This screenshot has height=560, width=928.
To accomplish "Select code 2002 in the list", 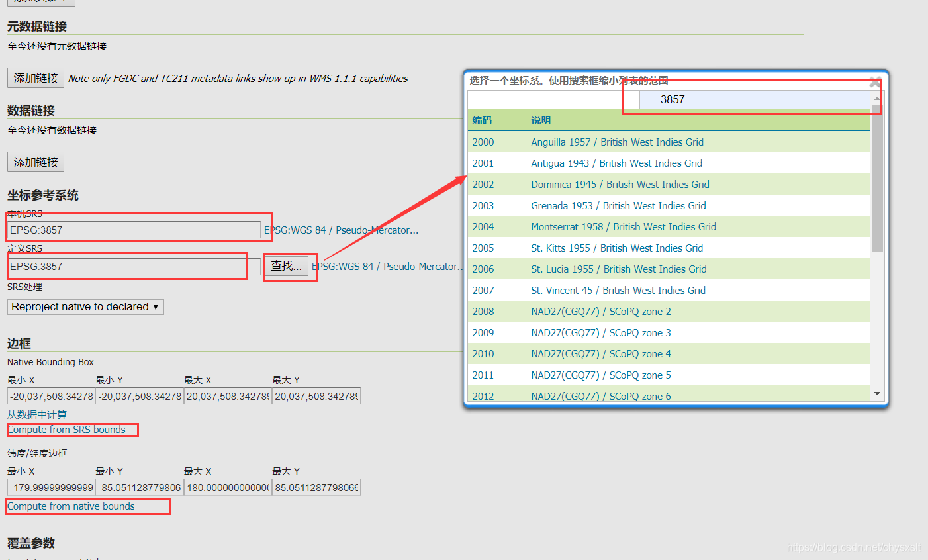I will pos(483,184).
